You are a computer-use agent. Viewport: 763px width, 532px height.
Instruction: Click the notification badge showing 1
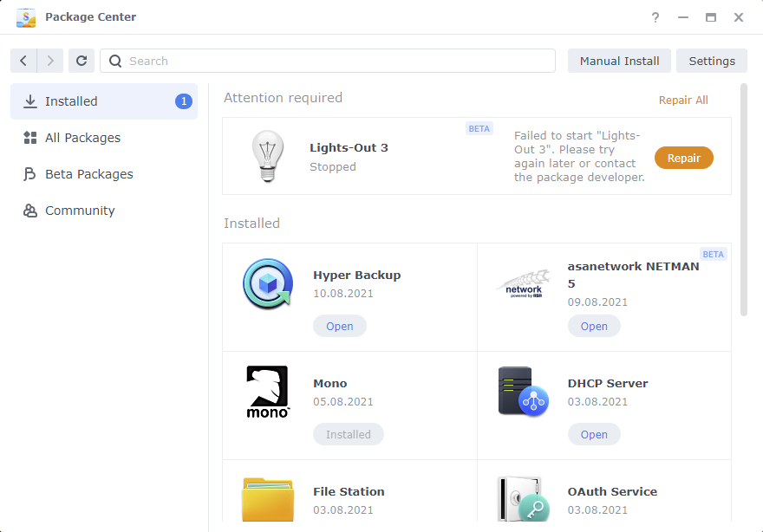click(184, 101)
